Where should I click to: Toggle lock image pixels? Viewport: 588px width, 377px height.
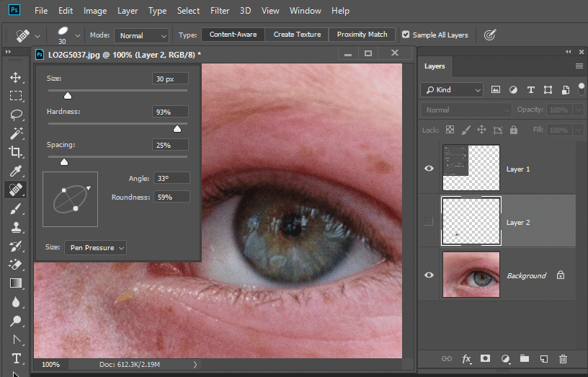pyautogui.click(x=465, y=130)
